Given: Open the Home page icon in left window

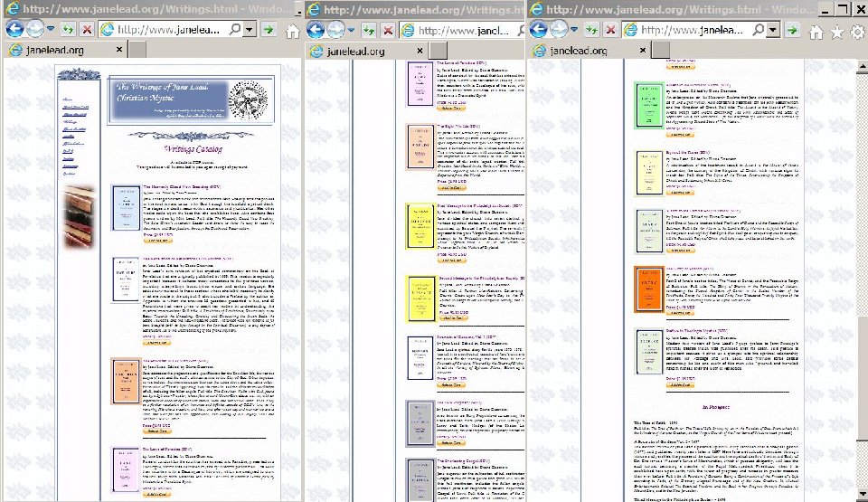Looking at the screenshot, I should pyautogui.click(x=292, y=32).
